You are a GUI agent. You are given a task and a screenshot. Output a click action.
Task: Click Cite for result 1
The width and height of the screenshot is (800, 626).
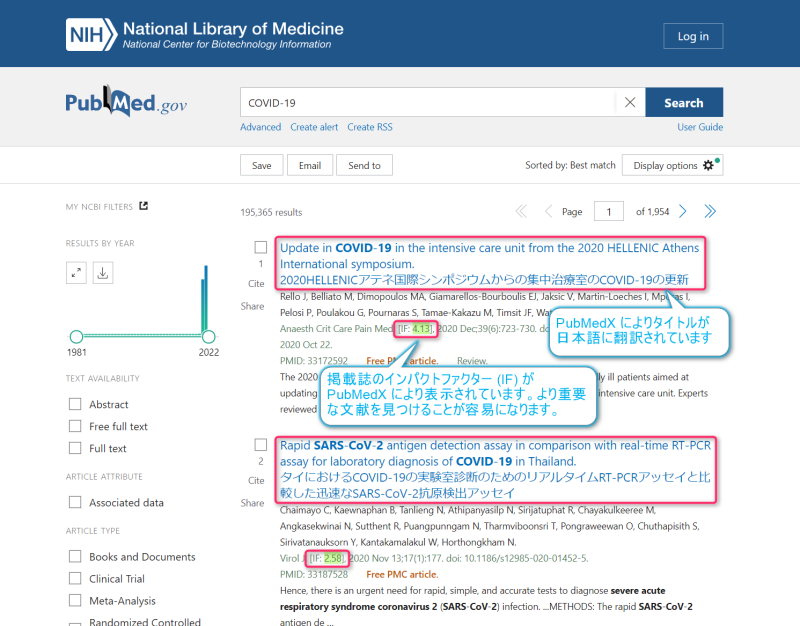(x=256, y=284)
